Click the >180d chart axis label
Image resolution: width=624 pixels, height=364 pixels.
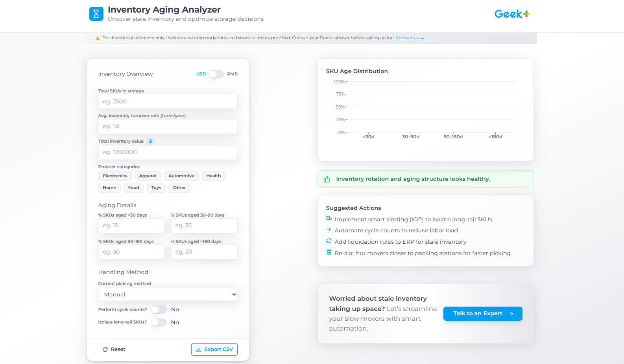pos(495,137)
